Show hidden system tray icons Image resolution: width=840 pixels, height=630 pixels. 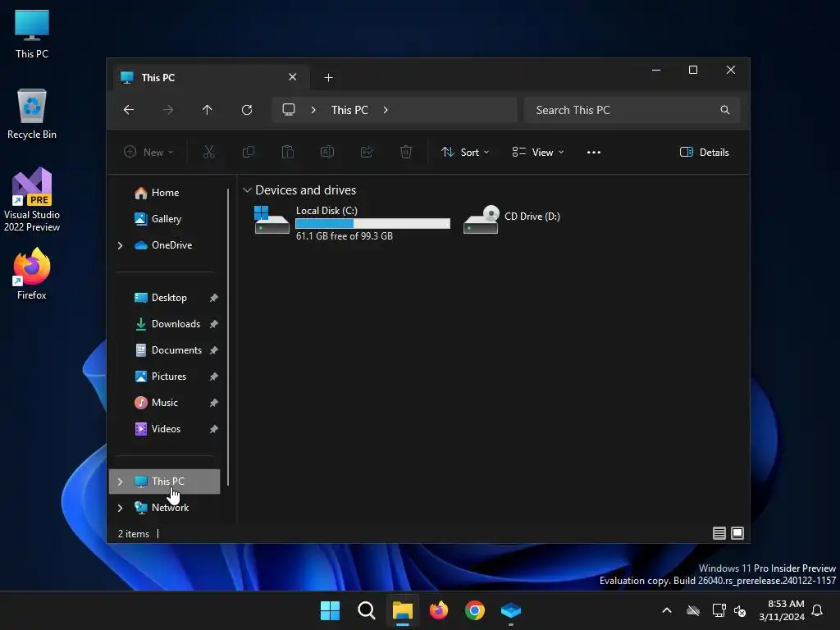click(667, 610)
